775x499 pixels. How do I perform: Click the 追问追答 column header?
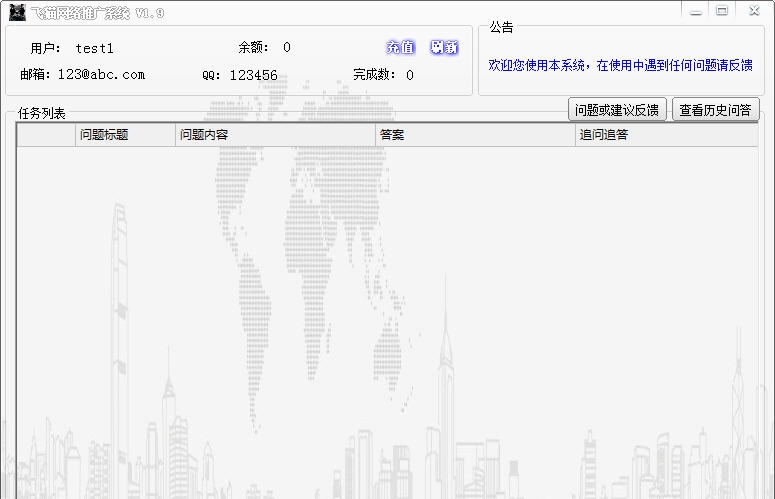click(666, 135)
